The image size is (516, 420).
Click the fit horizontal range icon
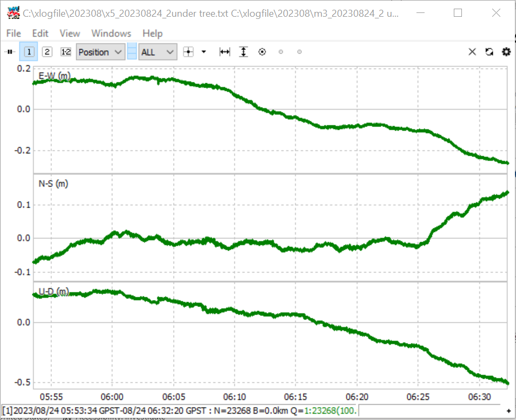tap(225, 52)
